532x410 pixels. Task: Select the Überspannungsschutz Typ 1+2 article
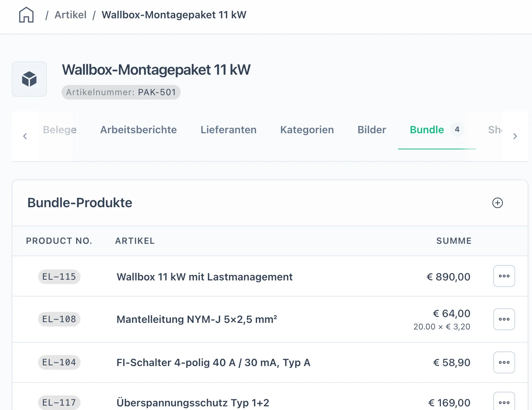click(x=193, y=403)
